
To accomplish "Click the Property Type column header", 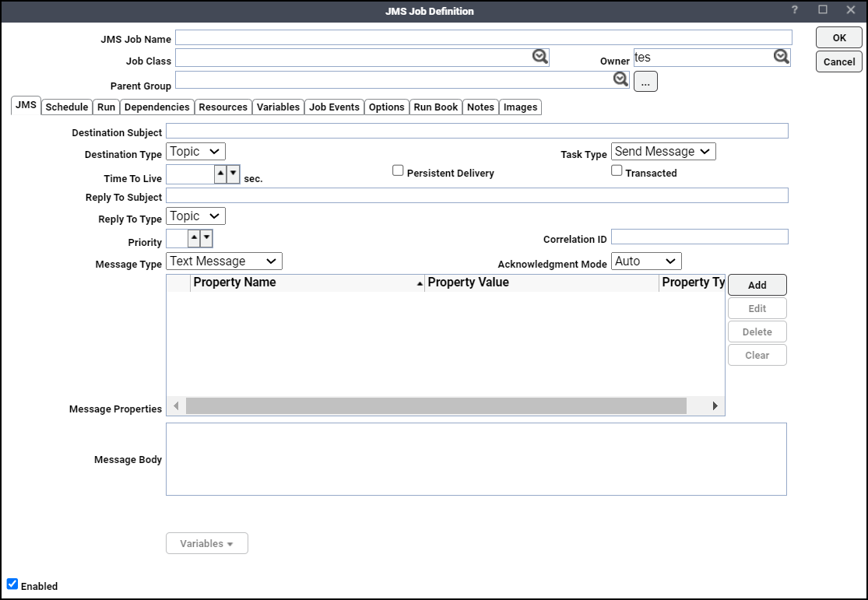I will (692, 282).
